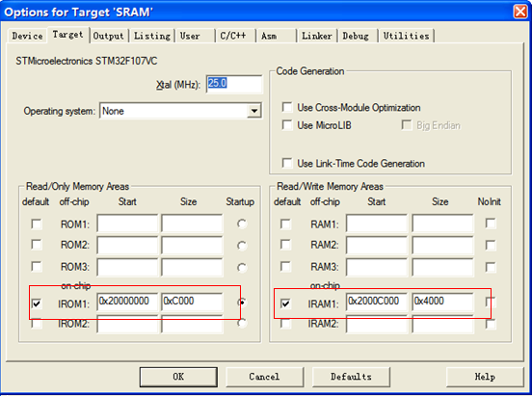Check the IROM2 default checkbox
This screenshot has width=532, height=396.
[37, 324]
